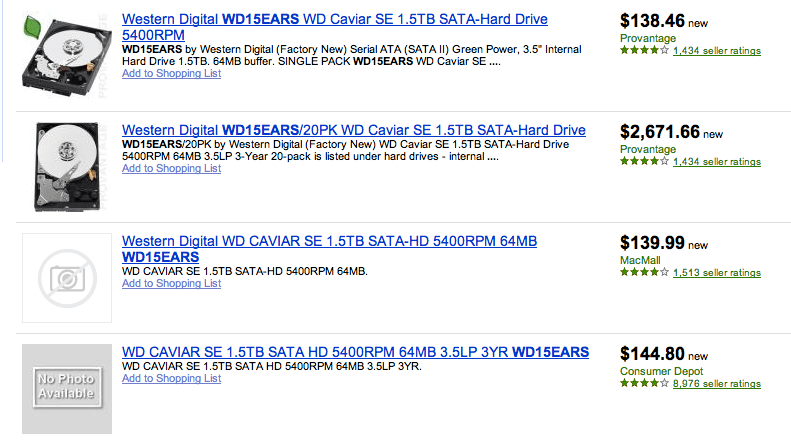Click the Provantage seller name at $2,671.66
The width and height of the screenshot is (791, 444).
tap(648, 149)
